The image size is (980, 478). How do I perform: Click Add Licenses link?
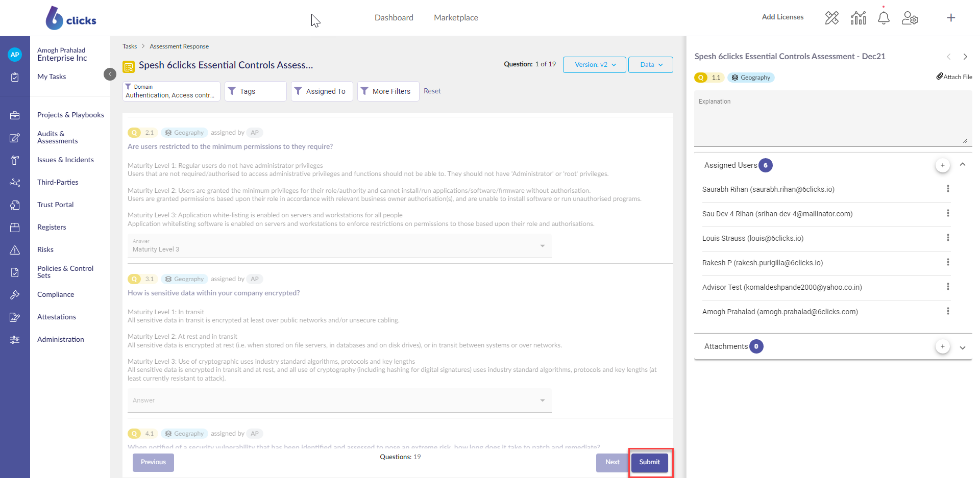pyautogui.click(x=782, y=17)
